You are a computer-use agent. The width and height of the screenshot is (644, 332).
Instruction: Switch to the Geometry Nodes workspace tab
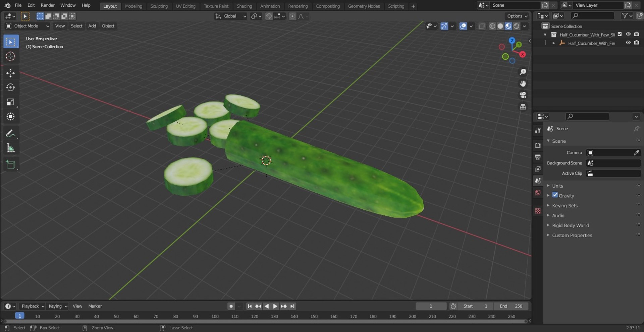point(364,6)
